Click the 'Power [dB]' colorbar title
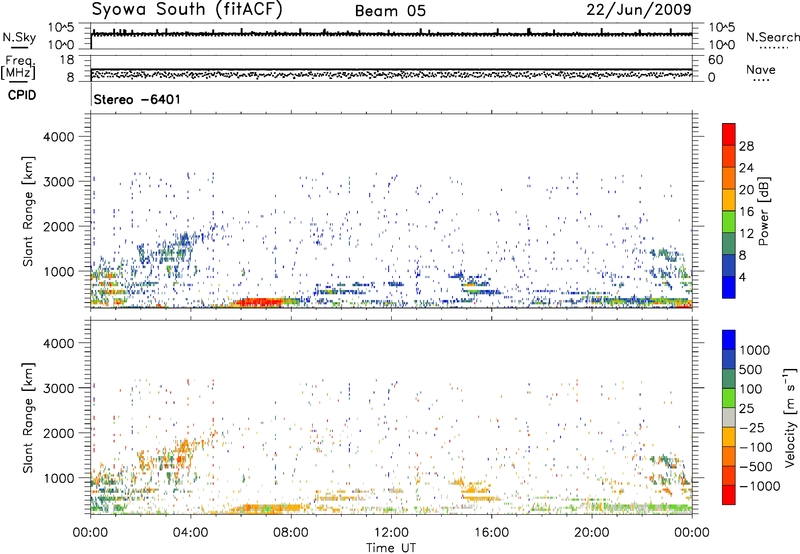The width and height of the screenshot is (800, 554). 763,211
